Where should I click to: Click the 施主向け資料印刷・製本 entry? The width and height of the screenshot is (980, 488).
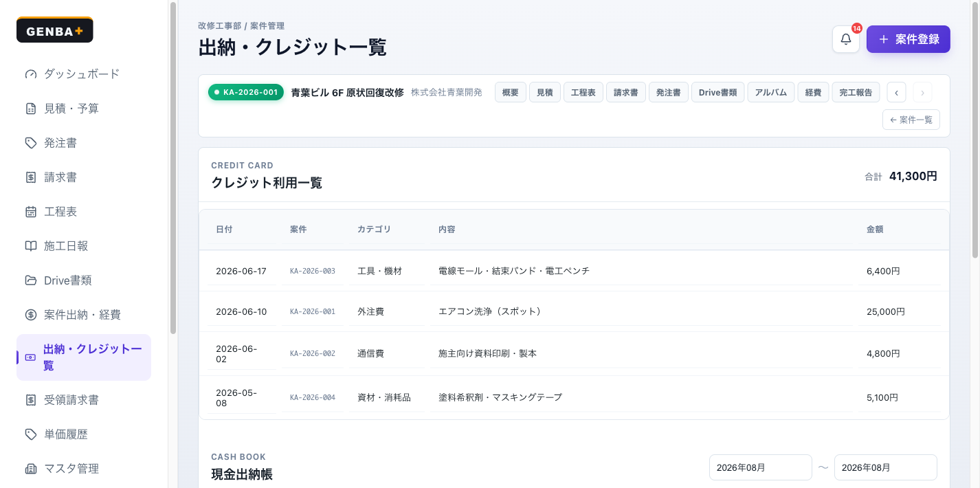487,354
